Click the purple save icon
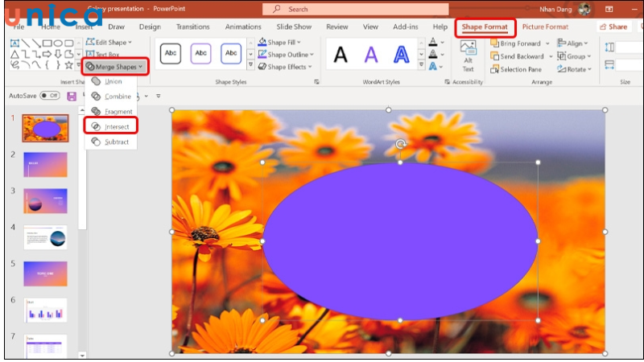644x362 pixels. tap(72, 96)
